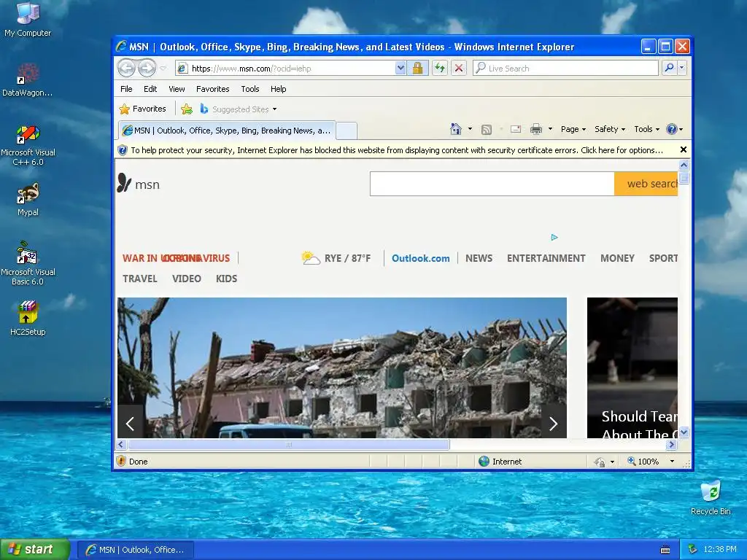This screenshot has width=747, height=560.
Task: Click the TRAVEL navigation link
Action: 139,279
